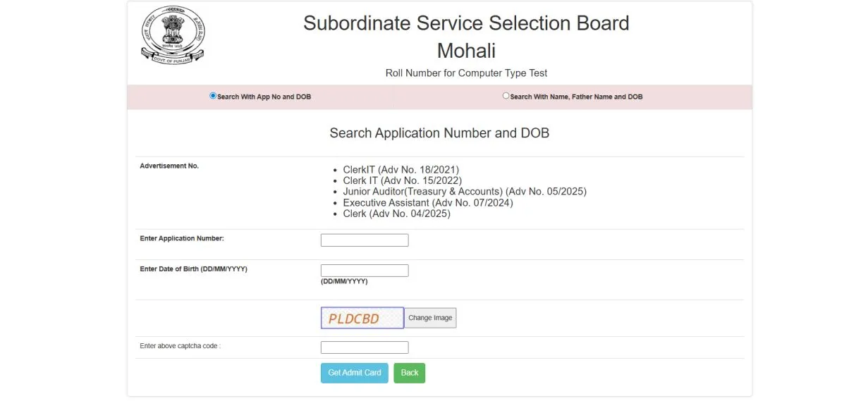Choose Search With Name, Father Name and DOB
The height and width of the screenshot is (401, 868).
coord(506,96)
